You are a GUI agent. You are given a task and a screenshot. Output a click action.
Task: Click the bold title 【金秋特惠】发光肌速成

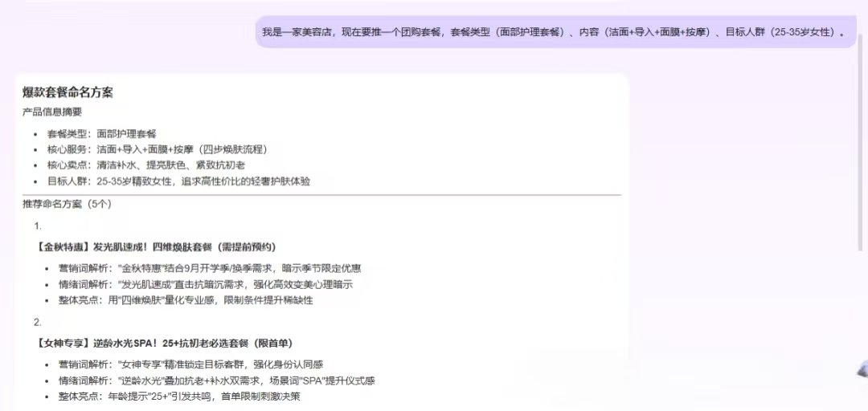coord(156,246)
